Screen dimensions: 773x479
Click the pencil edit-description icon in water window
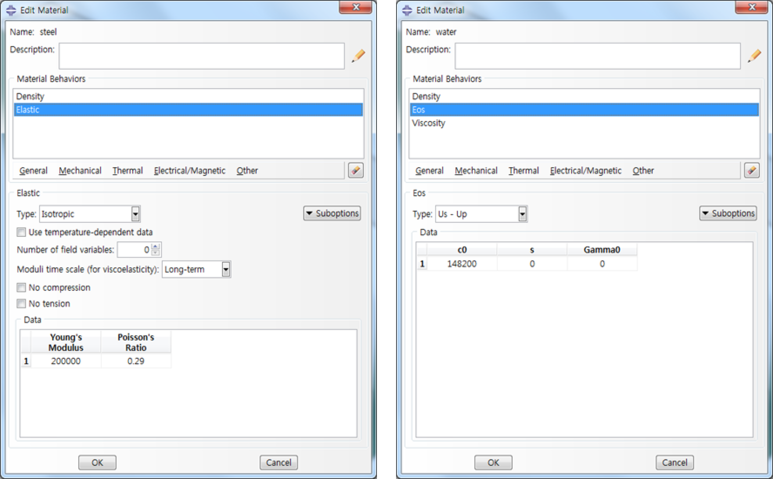754,56
